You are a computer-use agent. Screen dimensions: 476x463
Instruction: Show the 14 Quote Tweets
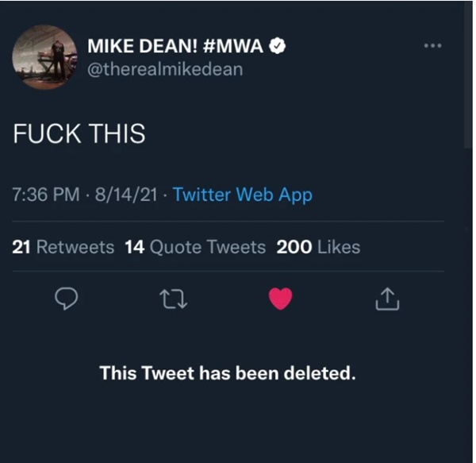[x=195, y=247]
